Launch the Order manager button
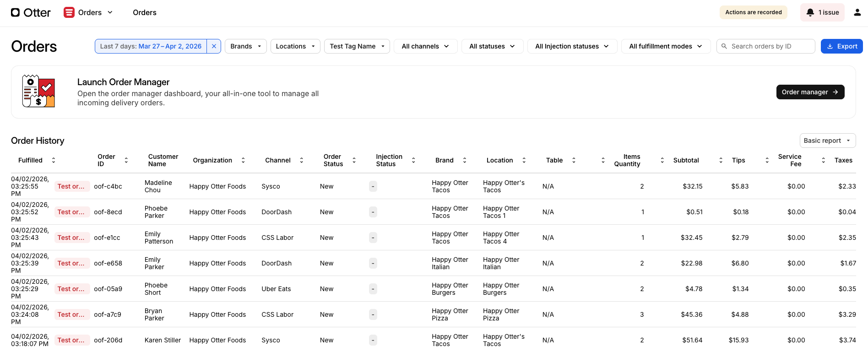The image size is (868, 352). point(810,92)
